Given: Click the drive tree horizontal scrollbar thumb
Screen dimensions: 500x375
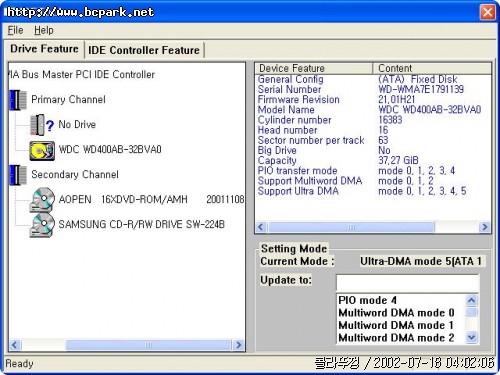Looking at the screenshot, I should (148, 345).
